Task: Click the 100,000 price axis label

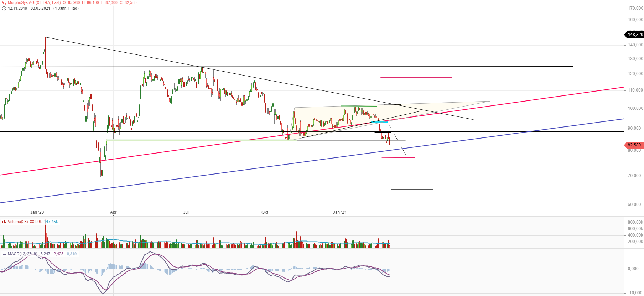Action: (635, 108)
